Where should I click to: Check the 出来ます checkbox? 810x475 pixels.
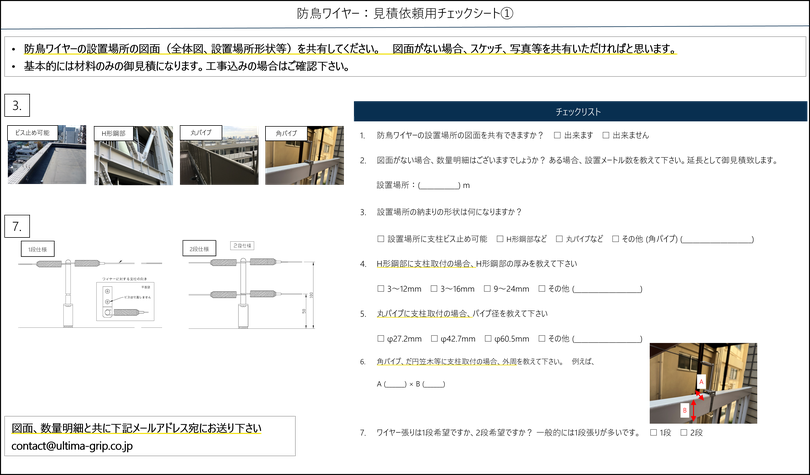tap(557, 135)
